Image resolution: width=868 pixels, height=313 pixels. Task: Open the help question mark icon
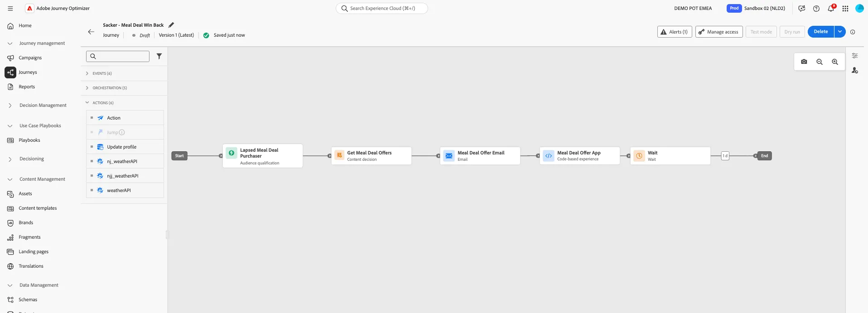coord(816,8)
